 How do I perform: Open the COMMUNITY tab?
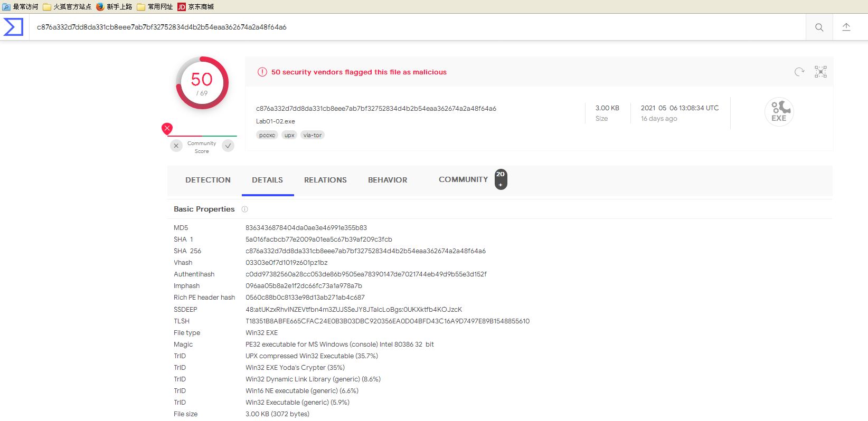(x=463, y=179)
